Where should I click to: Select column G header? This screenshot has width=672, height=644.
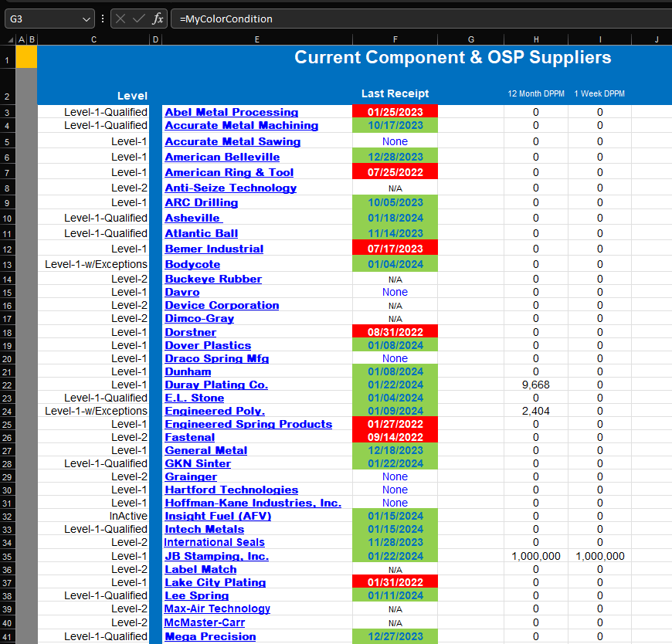(471, 39)
